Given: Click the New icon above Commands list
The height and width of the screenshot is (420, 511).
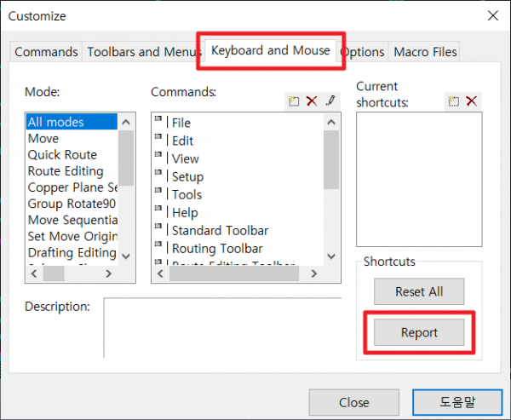Looking at the screenshot, I should click(x=294, y=101).
